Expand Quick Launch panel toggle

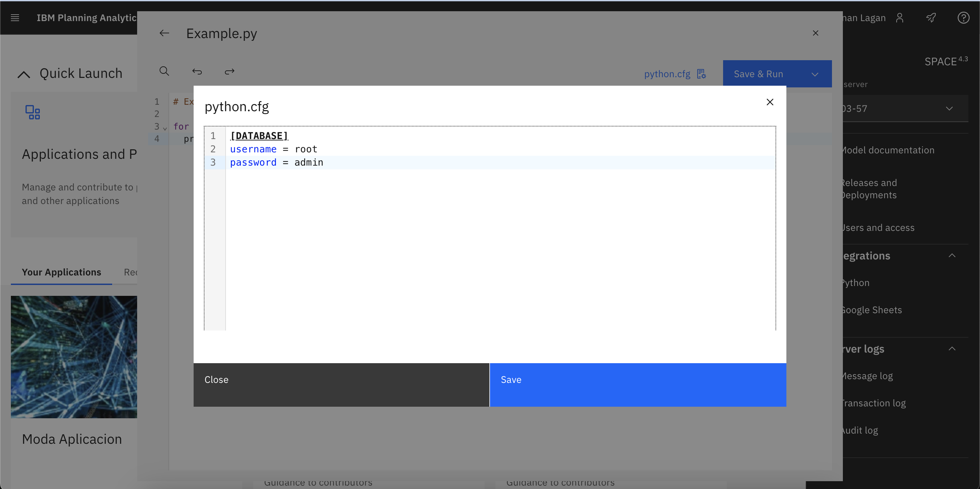[x=23, y=73]
